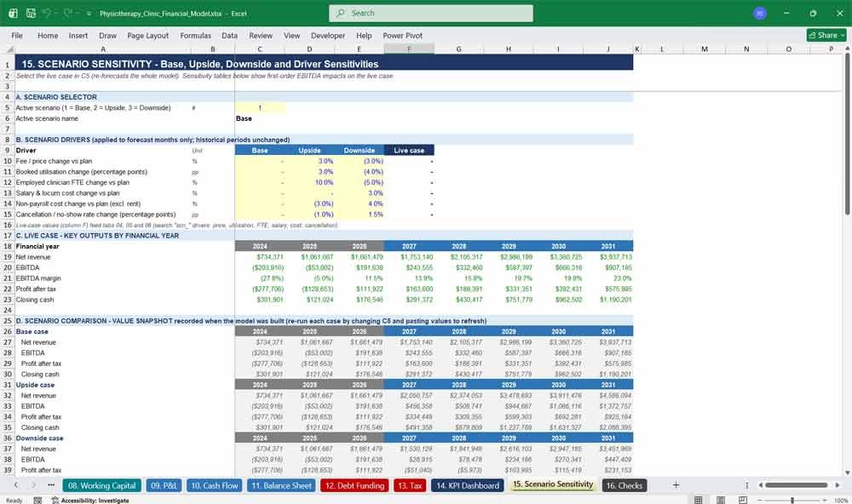852x504 pixels.
Task: Switch to the '12. Debt Funding' sheet
Action: pyautogui.click(x=354, y=485)
